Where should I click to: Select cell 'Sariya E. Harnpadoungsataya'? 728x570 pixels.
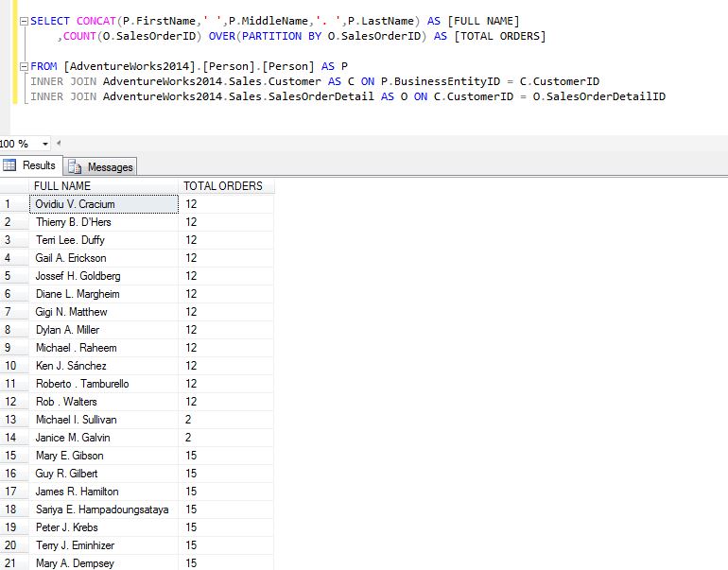coord(104,510)
